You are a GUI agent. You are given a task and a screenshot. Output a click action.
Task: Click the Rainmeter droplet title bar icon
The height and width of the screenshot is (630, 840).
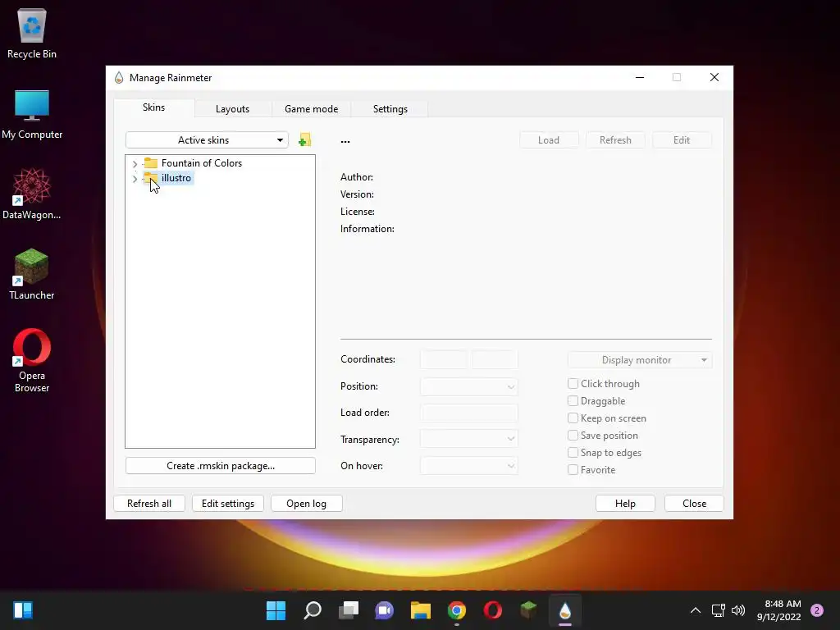click(x=119, y=78)
